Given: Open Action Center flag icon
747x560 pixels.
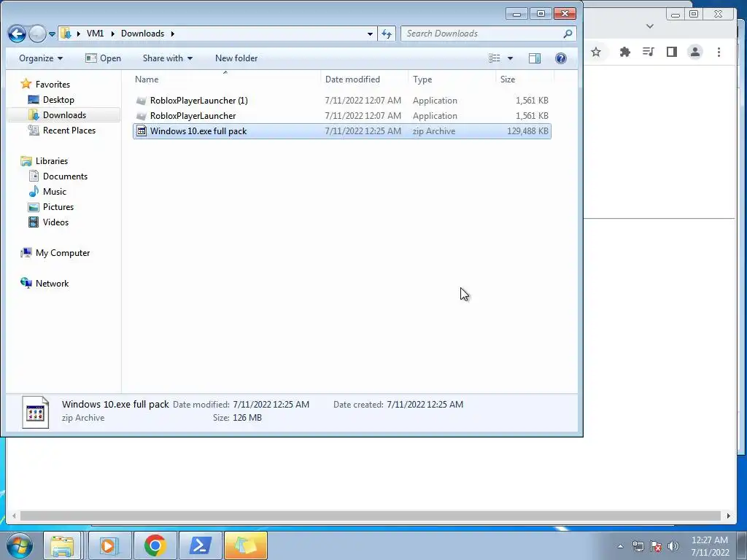Looking at the screenshot, I should coord(656,546).
